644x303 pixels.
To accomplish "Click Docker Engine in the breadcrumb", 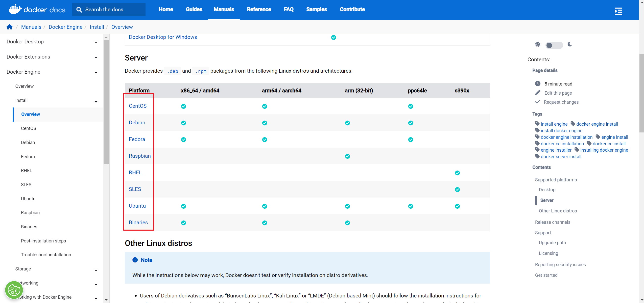I will click(65, 27).
